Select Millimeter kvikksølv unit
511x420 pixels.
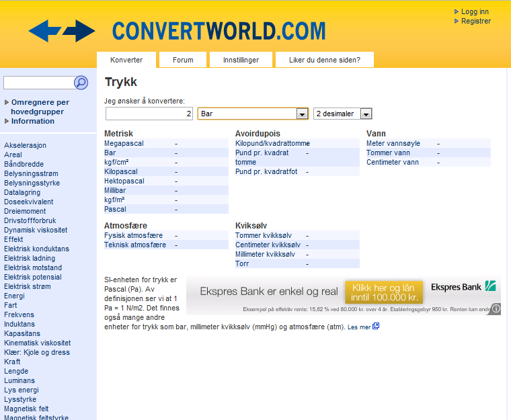point(297,255)
